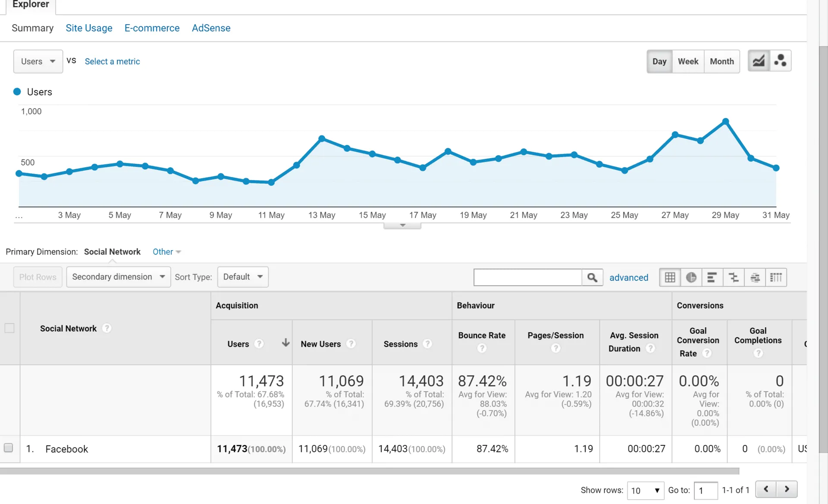828x504 pixels.
Task: Click the Go to page number field
Action: pyautogui.click(x=706, y=491)
